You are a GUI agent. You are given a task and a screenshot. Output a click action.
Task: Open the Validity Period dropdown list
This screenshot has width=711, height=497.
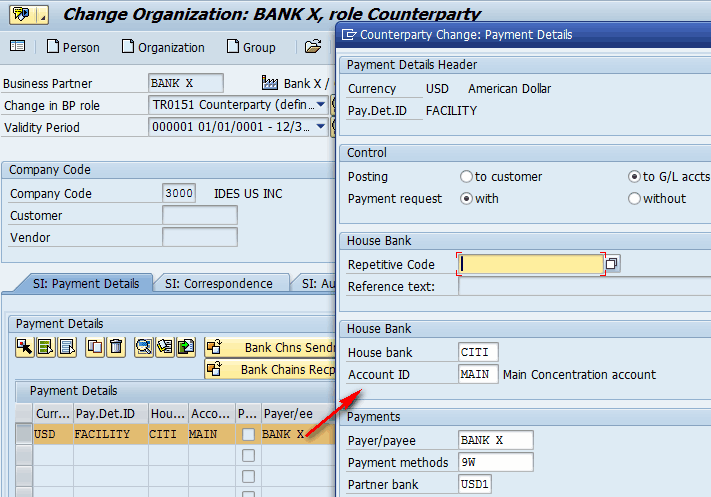coord(321,127)
